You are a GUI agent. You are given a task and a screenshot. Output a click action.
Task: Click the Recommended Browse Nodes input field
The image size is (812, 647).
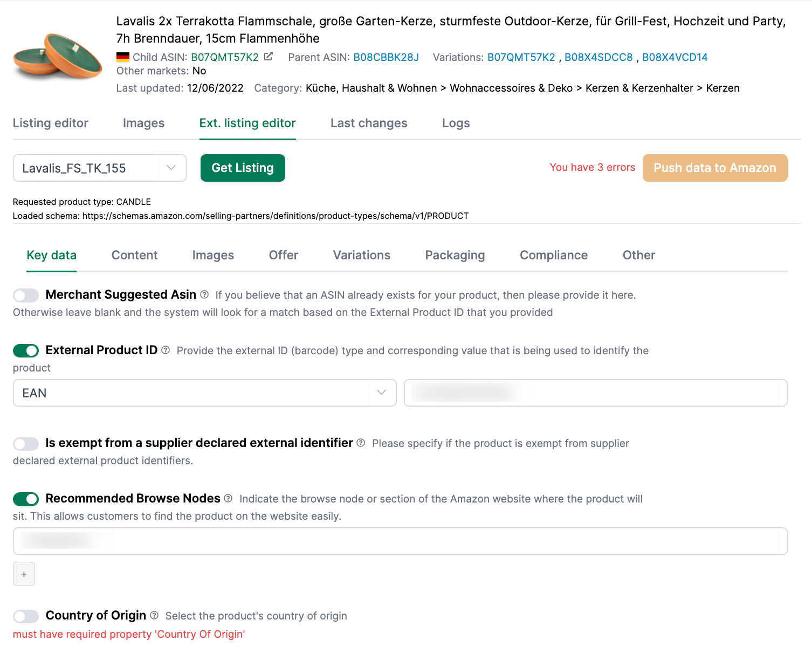[x=400, y=541]
